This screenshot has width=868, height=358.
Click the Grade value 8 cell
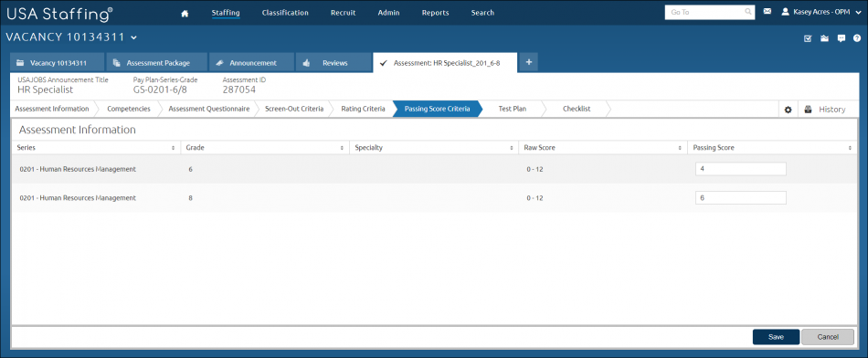tap(190, 197)
